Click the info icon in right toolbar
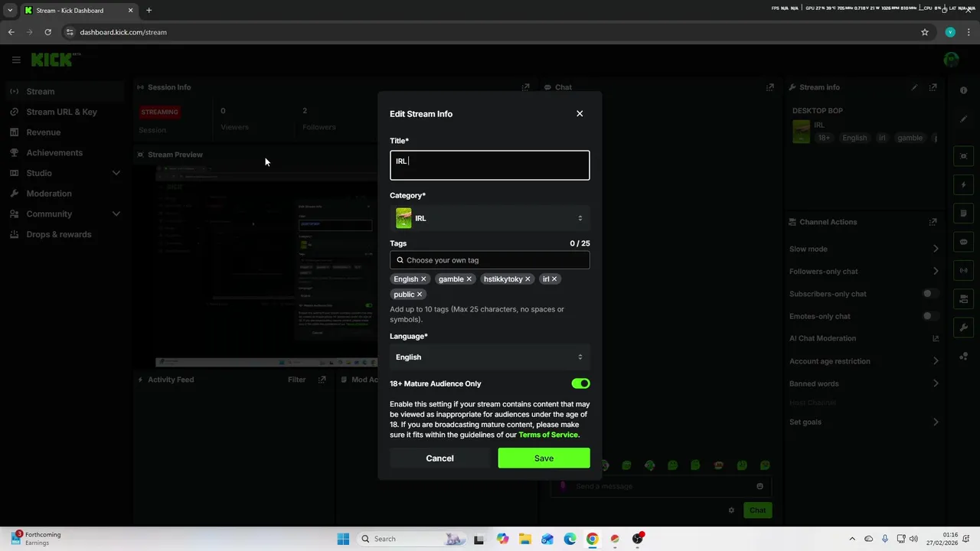 pyautogui.click(x=964, y=90)
